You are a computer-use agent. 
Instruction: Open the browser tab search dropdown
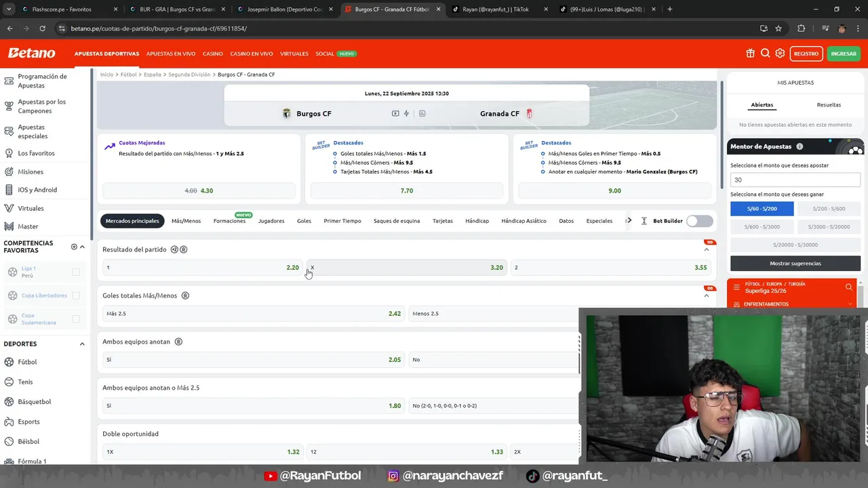pyautogui.click(x=9, y=9)
